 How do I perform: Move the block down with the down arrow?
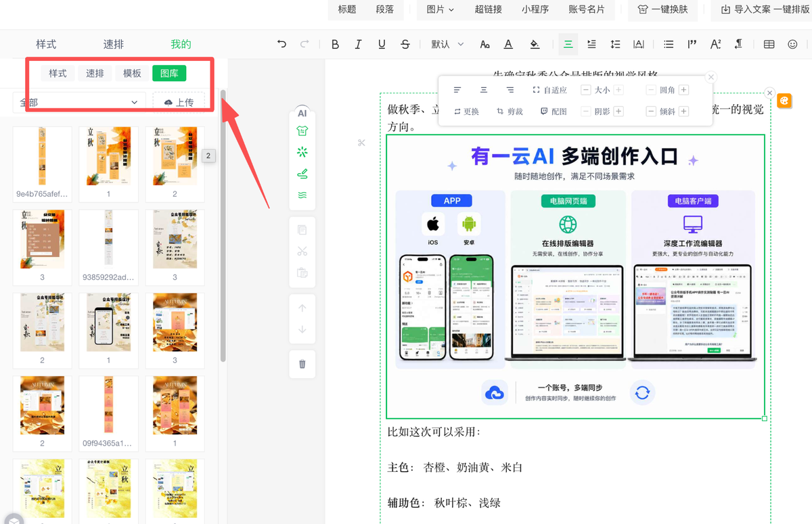click(x=302, y=329)
